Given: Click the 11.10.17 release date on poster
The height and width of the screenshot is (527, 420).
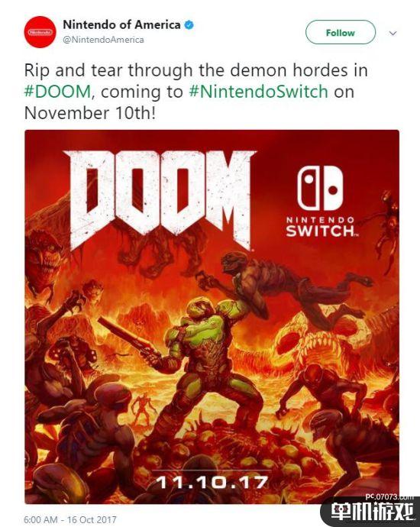Looking at the screenshot, I should pos(212,483).
